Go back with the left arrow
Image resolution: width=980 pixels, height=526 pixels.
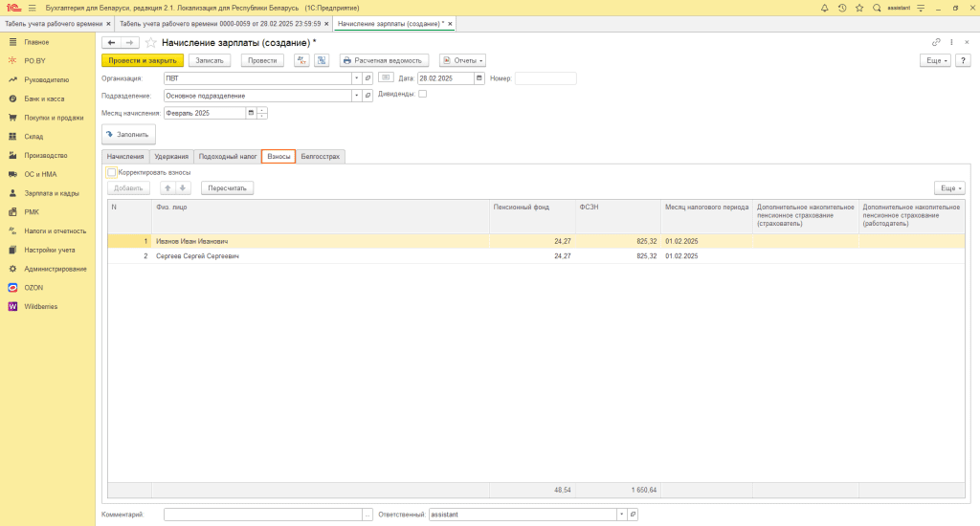(x=111, y=42)
